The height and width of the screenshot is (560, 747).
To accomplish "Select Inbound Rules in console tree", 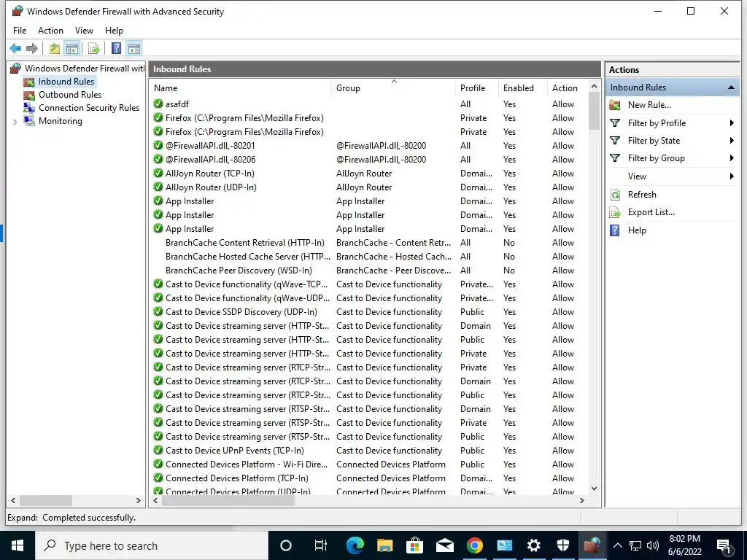I will (x=66, y=82).
